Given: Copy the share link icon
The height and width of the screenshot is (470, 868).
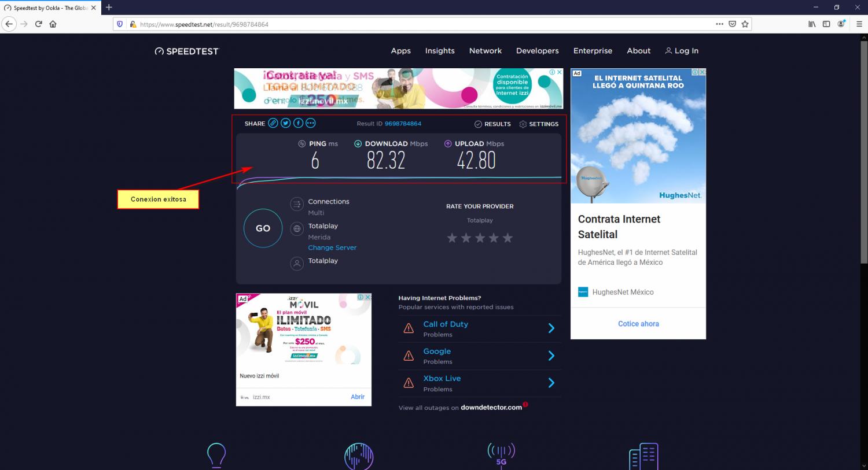Looking at the screenshot, I should tap(273, 123).
